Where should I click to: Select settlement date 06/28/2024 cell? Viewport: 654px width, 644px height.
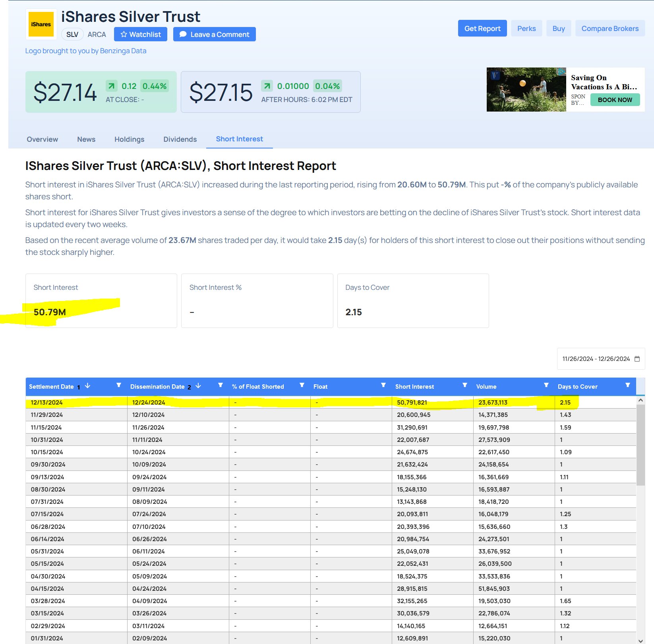pyautogui.click(x=77, y=526)
